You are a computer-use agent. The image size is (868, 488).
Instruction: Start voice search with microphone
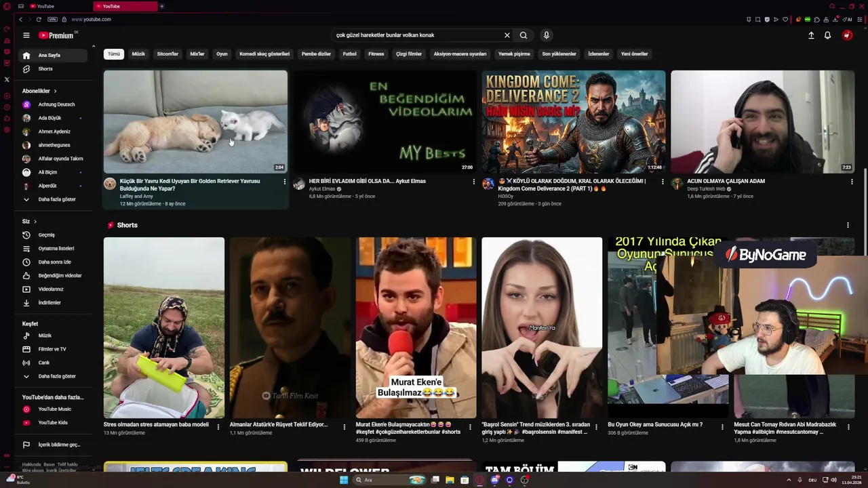coord(546,35)
